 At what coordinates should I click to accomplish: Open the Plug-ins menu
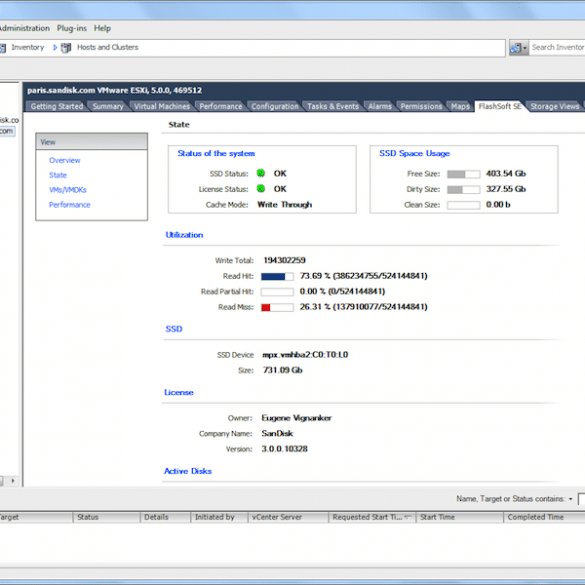(72, 28)
